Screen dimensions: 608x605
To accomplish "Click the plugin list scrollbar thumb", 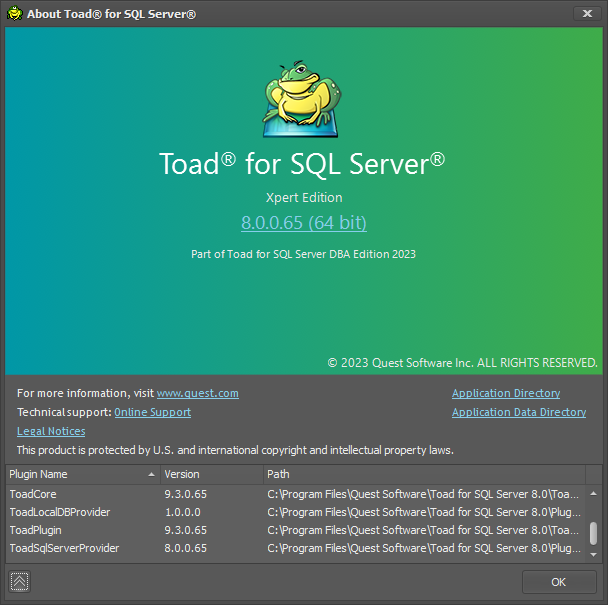I will pyautogui.click(x=593, y=533).
